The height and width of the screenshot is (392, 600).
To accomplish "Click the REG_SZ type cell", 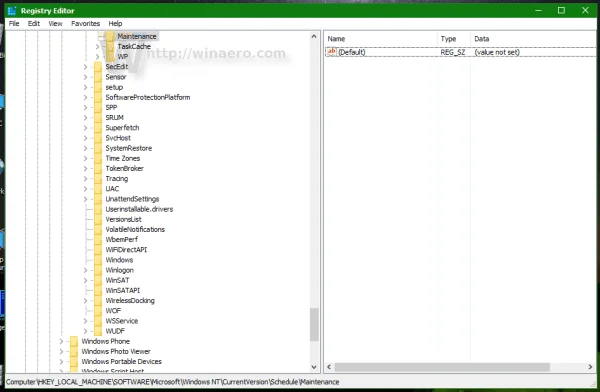I will coord(453,52).
